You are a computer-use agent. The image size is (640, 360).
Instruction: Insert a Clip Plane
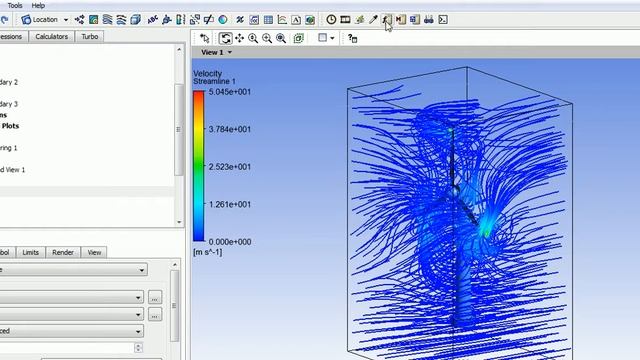point(209,20)
